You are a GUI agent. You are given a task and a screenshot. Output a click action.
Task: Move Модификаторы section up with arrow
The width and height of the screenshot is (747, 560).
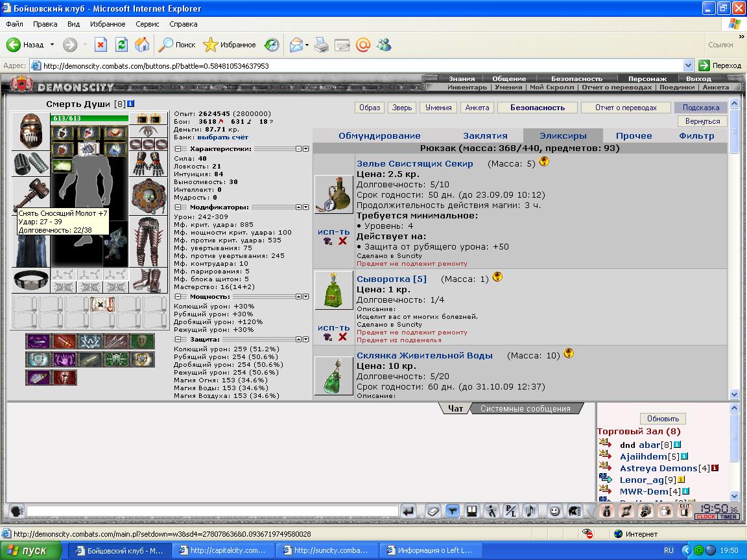click(299, 207)
